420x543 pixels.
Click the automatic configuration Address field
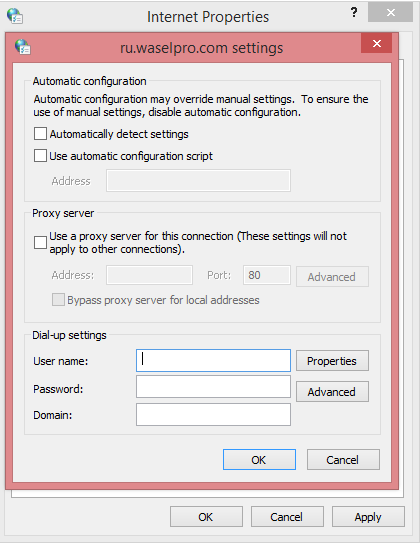click(x=198, y=180)
